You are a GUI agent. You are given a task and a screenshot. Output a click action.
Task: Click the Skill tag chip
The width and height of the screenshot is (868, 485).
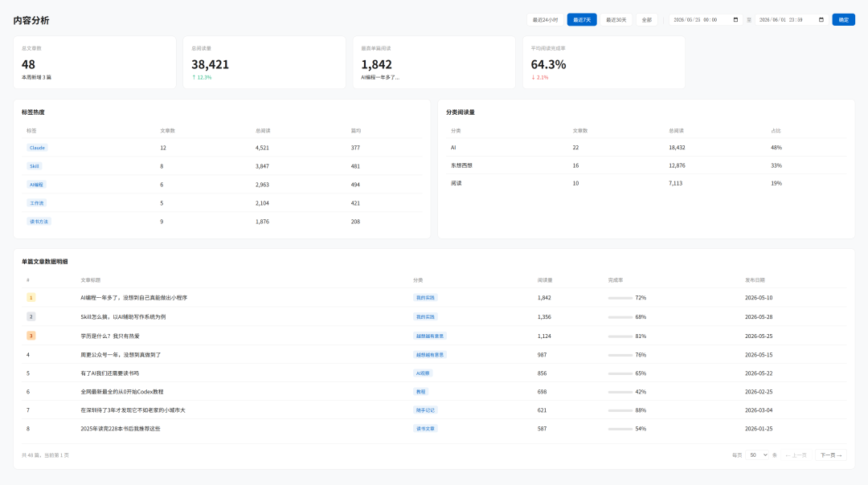pos(35,166)
